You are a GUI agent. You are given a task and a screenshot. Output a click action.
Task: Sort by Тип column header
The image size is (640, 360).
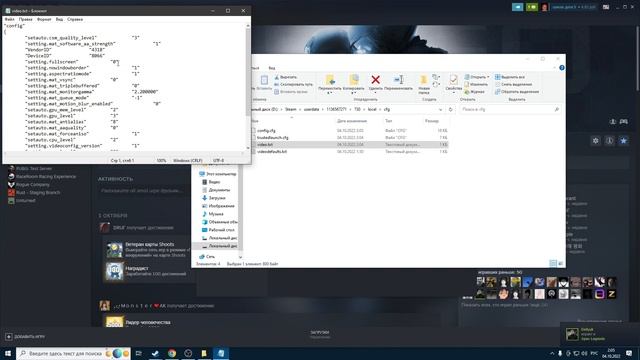(x=388, y=121)
